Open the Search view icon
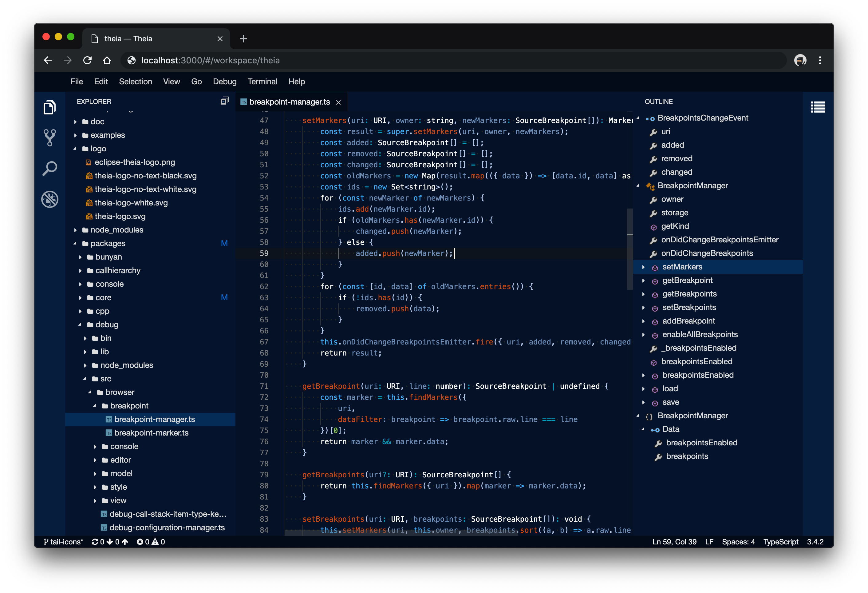Viewport: 868px width, 593px height. coord(49,169)
